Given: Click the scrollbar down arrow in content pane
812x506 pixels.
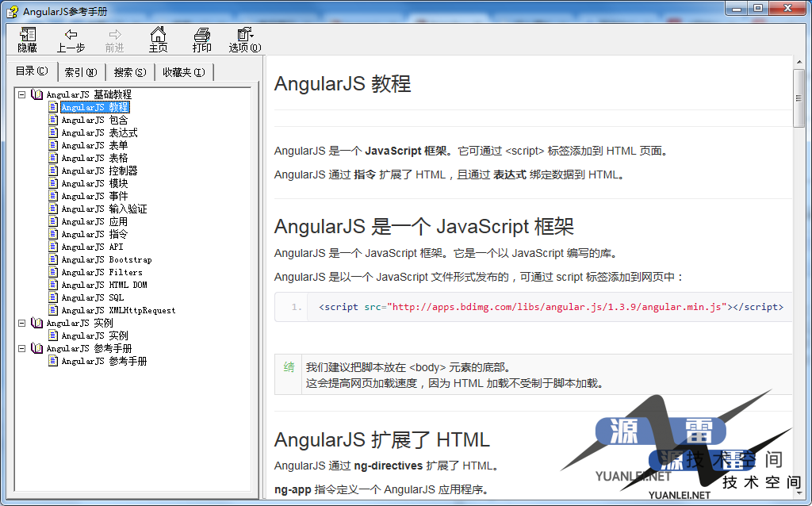Looking at the screenshot, I should click(x=799, y=493).
